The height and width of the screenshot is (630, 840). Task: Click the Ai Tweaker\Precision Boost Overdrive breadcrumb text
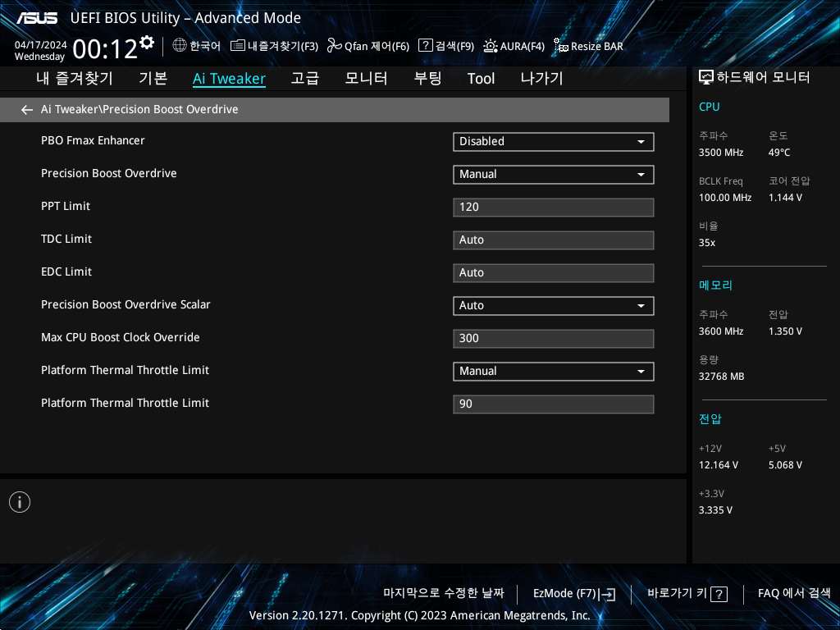139,109
